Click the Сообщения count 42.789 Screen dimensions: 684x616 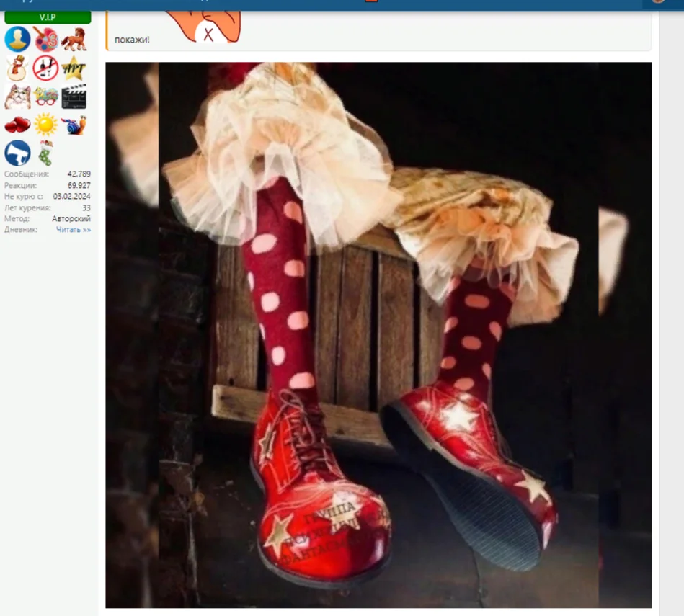click(79, 174)
